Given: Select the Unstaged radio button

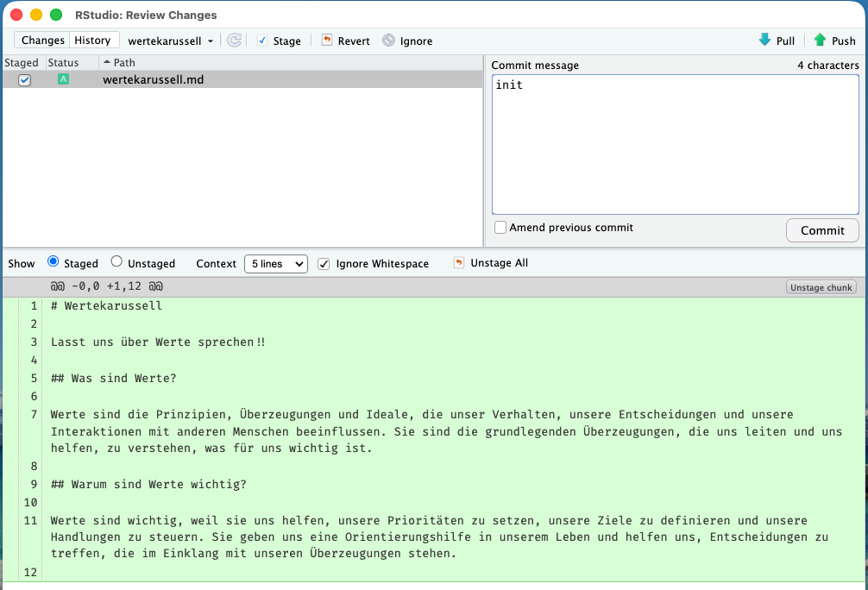Looking at the screenshot, I should 117,263.
